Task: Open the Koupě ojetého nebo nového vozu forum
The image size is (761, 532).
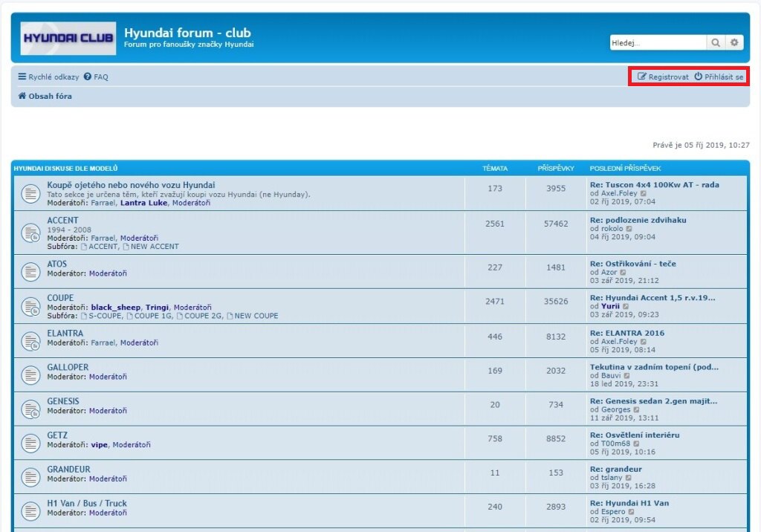Action: pos(131,185)
